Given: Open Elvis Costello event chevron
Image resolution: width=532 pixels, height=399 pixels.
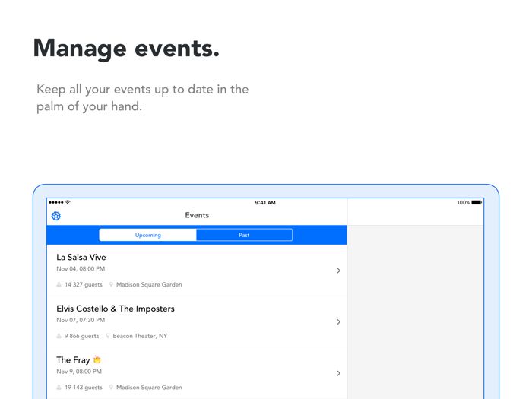Looking at the screenshot, I should point(338,321).
